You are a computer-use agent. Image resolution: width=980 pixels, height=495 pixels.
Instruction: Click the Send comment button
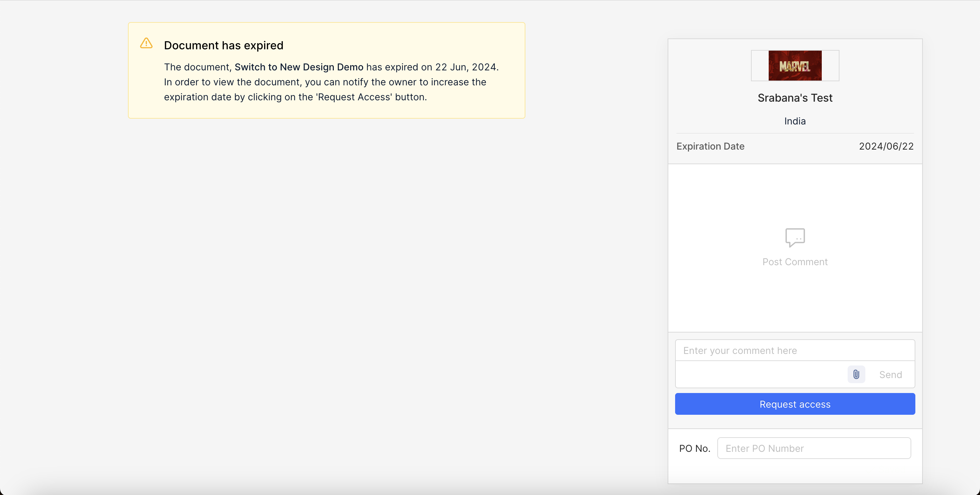890,375
